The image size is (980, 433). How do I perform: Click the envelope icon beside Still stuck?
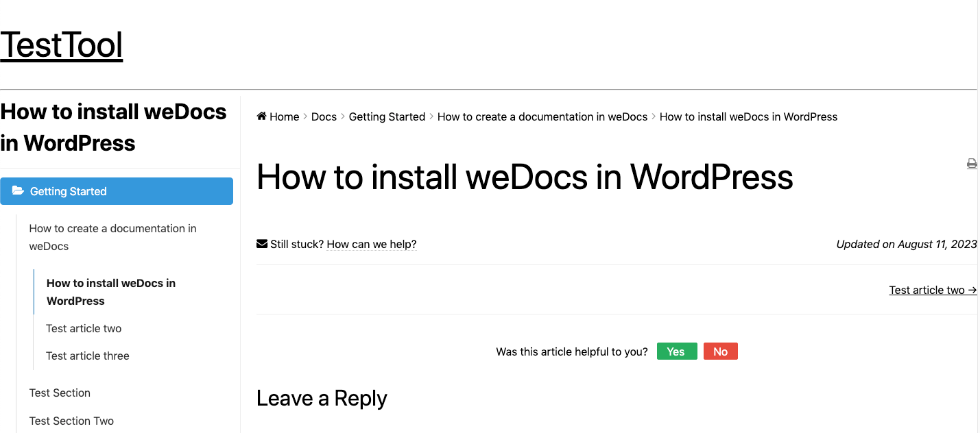[262, 244]
